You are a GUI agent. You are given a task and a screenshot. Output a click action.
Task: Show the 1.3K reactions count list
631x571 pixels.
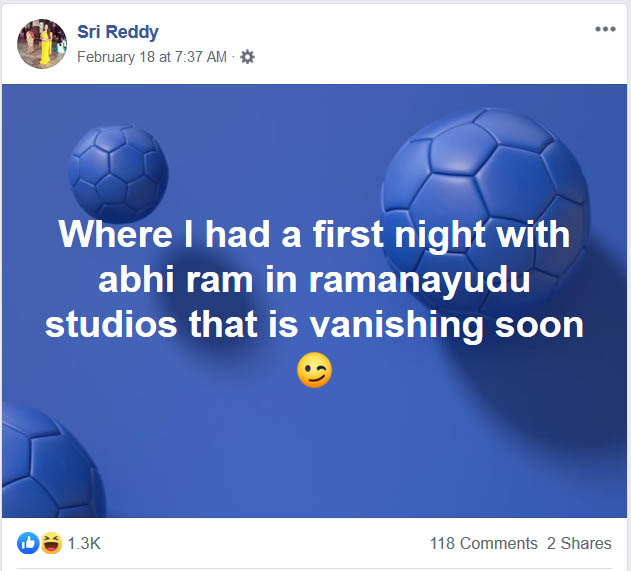click(84, 543)
